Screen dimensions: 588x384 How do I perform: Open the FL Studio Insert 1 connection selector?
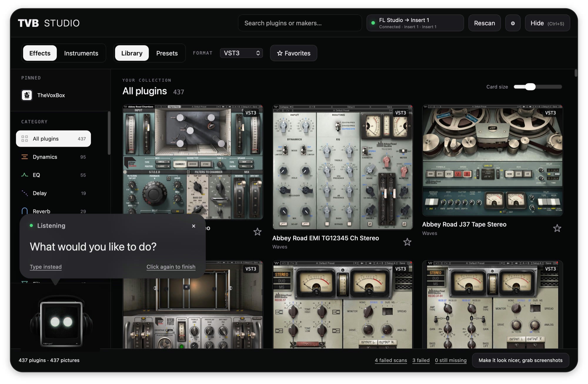tap(415, 23)
